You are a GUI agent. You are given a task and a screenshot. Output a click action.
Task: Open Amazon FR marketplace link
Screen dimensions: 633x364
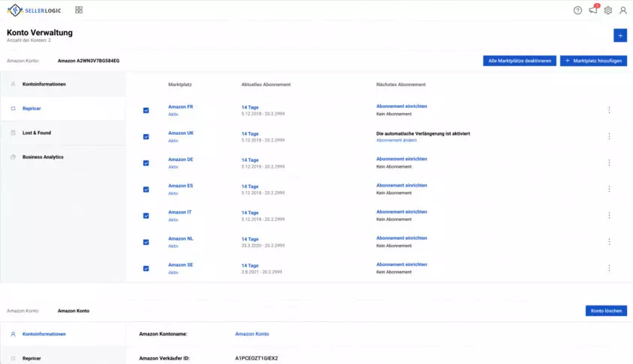tap(181, 107)
